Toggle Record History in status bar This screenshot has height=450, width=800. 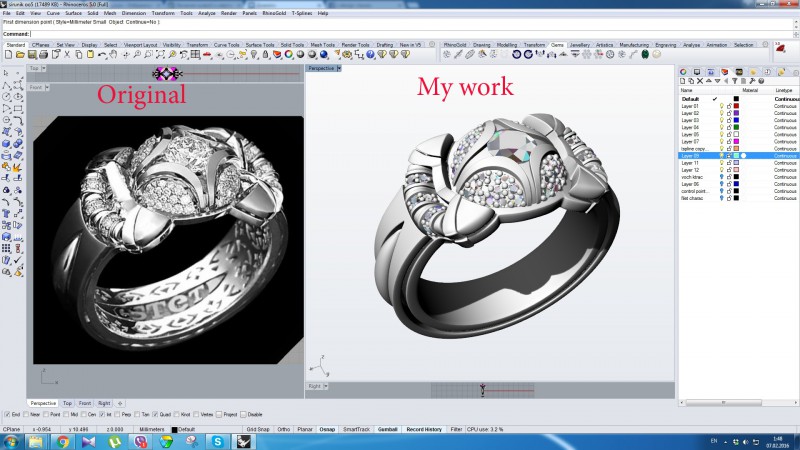tap(424, 430)
